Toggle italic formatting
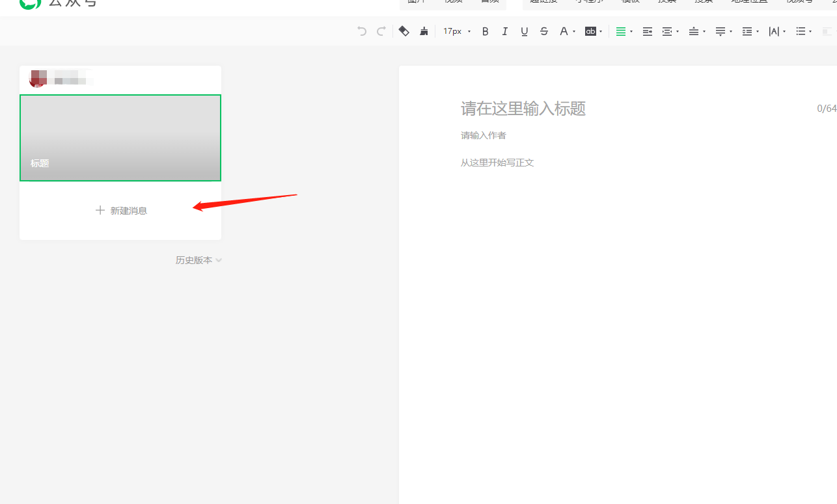The image size is (837, 504). pyautogui.click(x=504, y=31)
